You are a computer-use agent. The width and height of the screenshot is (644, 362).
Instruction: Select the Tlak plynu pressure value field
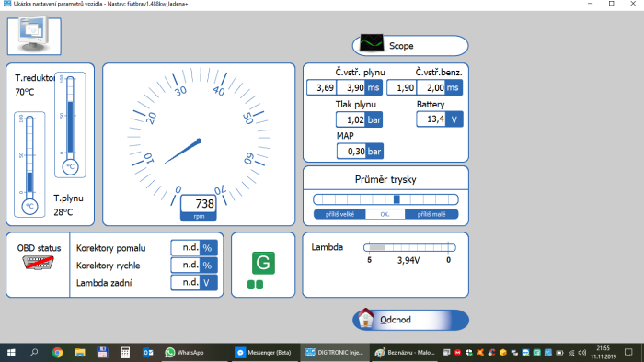359,119
